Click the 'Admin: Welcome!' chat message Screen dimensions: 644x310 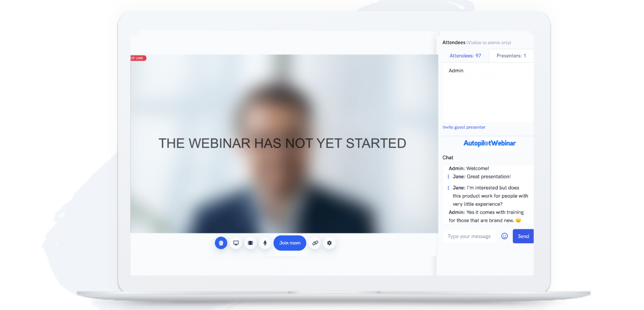pyautogui.click(x=469, y=168)
